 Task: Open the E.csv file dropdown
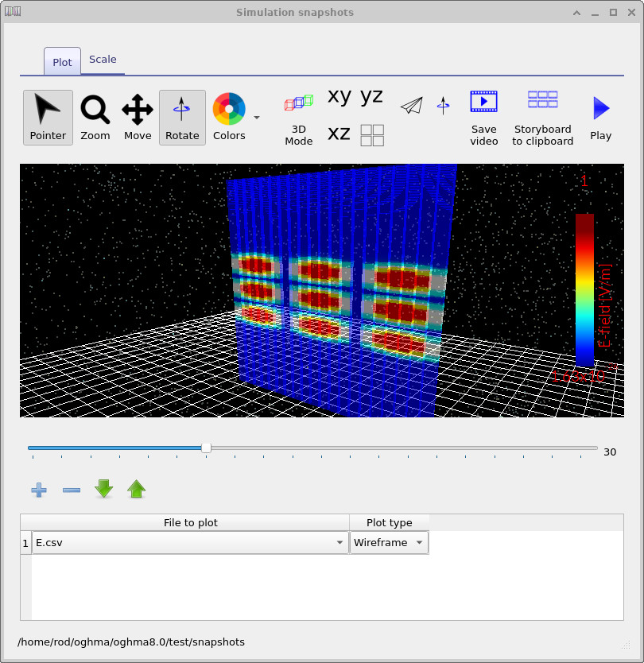click(x=340, y=542)
